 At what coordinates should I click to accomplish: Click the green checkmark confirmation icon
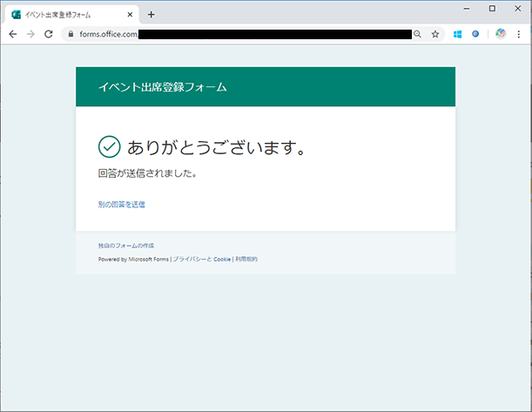coord(109,146)
